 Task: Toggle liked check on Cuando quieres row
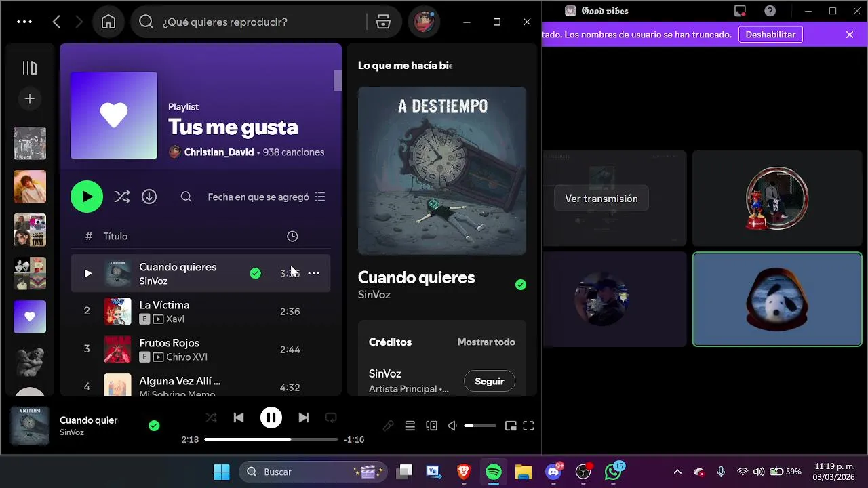(x=255, y=273)
